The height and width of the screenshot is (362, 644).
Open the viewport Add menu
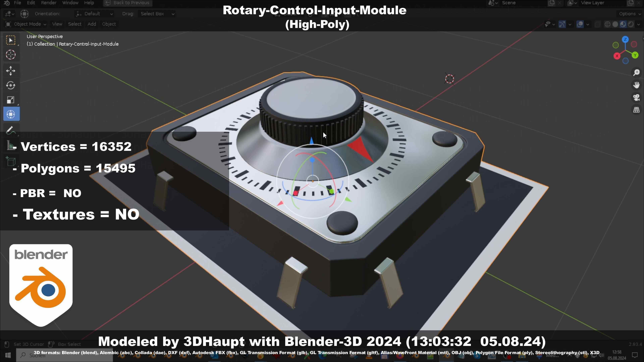92,24
